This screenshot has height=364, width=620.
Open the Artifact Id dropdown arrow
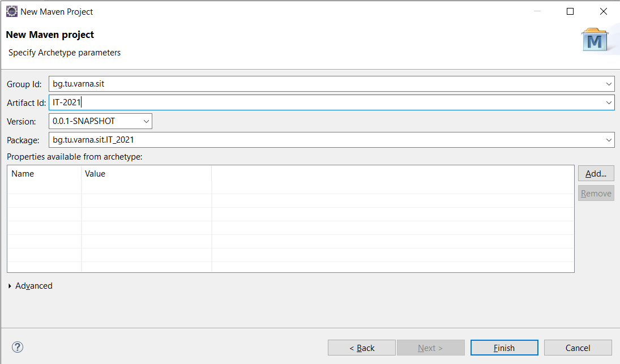[x=609, y=103]
